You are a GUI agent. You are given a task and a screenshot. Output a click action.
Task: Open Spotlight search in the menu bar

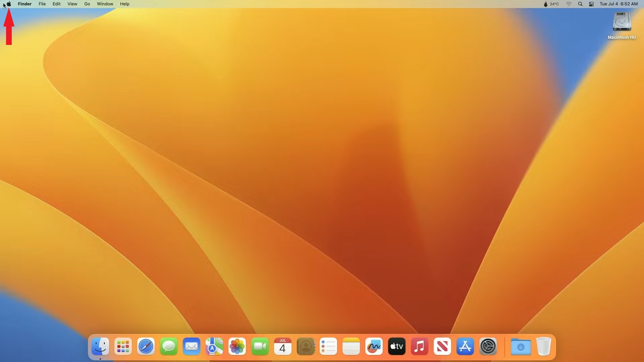(580, 4)
